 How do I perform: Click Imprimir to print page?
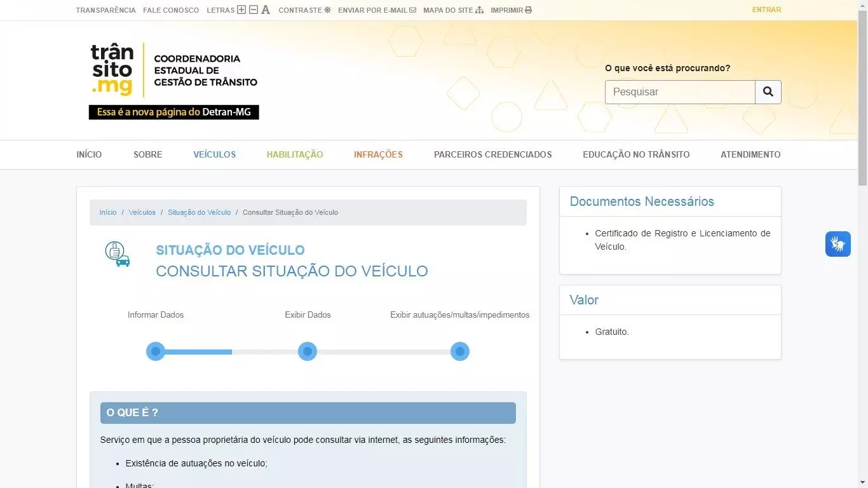(x=512, y=10)
